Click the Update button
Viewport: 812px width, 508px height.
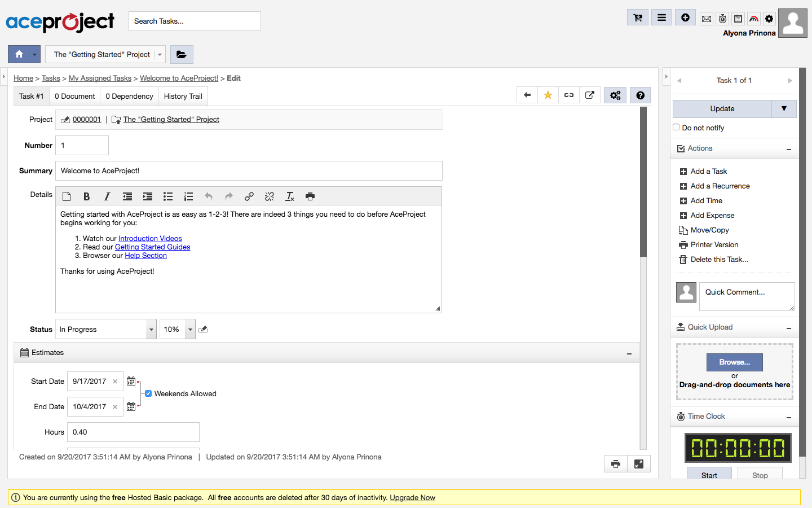722,108
